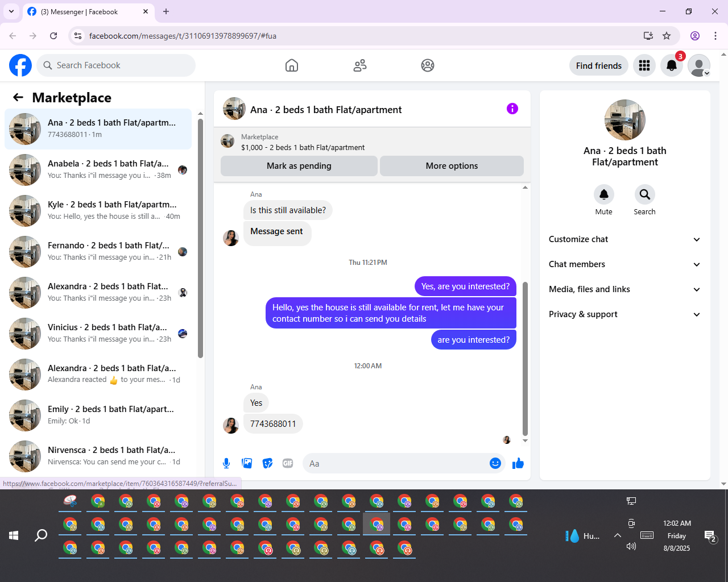Expand Chat members section
The width and height of the screenshot is (728, 582).
coord(625,264)
